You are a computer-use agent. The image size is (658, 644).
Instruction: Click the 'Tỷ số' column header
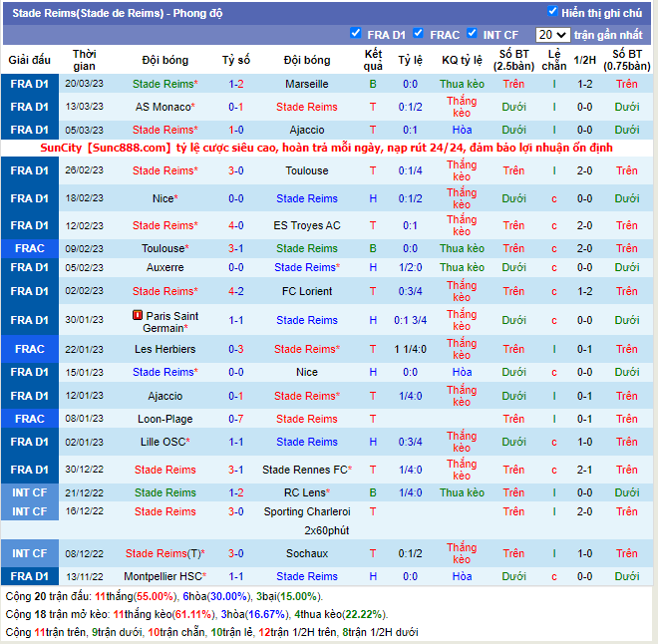(x=236, y=60)
